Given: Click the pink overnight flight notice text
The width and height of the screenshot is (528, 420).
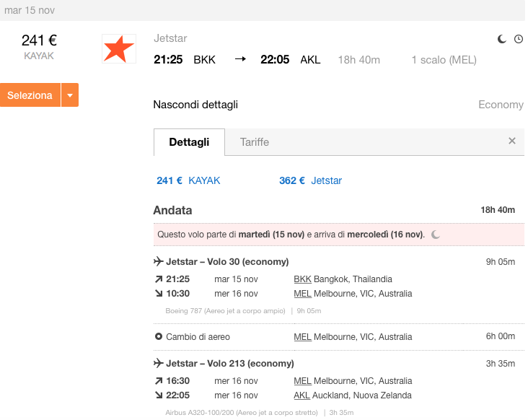Looking at the screenshot, I should pos(291,235).
